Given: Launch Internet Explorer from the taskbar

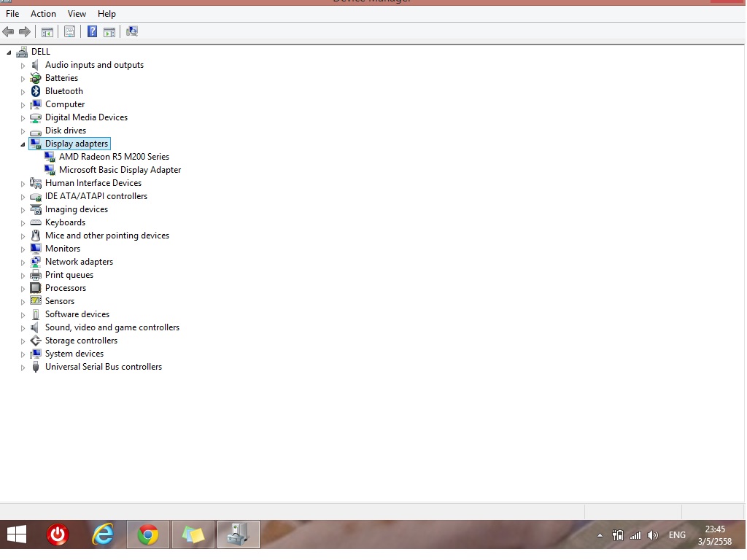Looking at the screenshot, I should point(103,535).
